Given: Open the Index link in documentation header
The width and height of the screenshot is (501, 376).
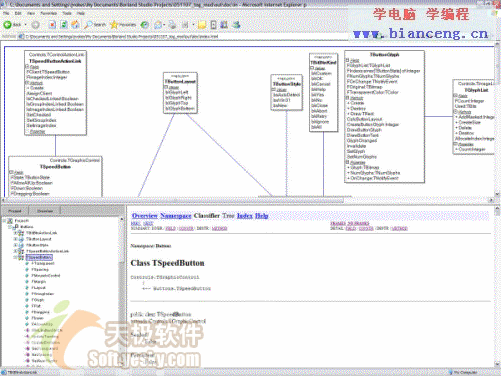Looking at the screenshot, I should 245,216.
